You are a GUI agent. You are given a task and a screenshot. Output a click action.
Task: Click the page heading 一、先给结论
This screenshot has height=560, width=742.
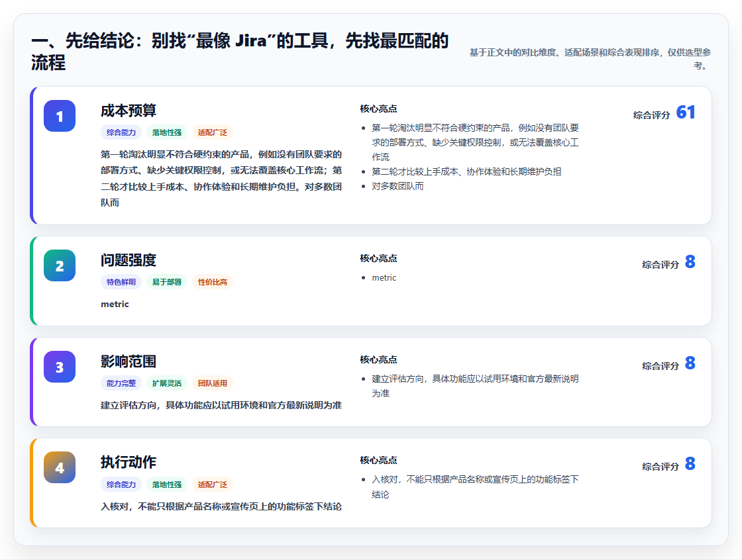click(239, 52)
